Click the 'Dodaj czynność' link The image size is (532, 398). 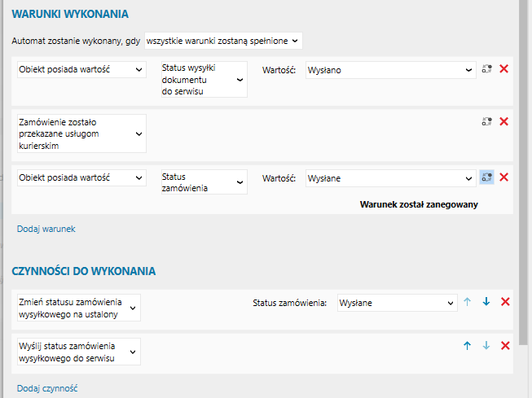[47, 388]
